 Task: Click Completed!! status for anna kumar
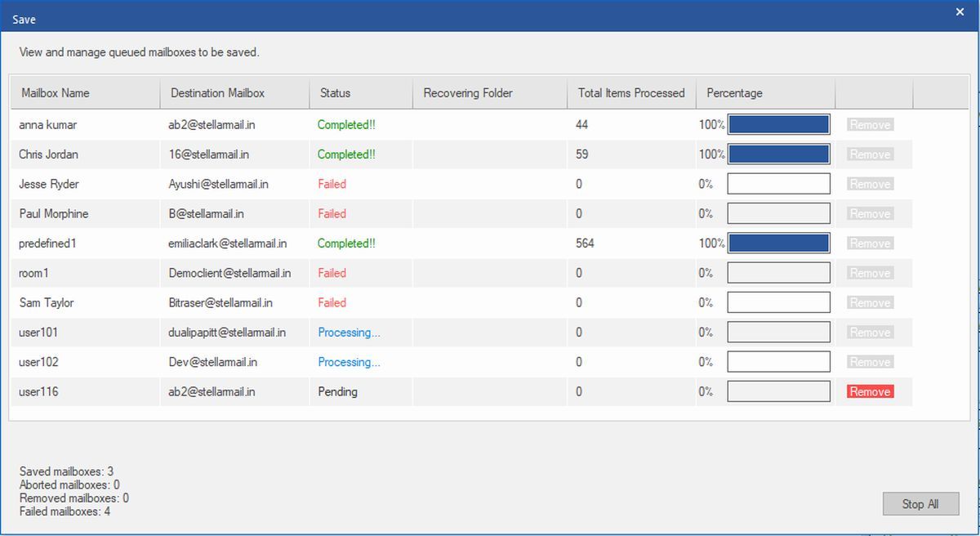click(346, 125)
